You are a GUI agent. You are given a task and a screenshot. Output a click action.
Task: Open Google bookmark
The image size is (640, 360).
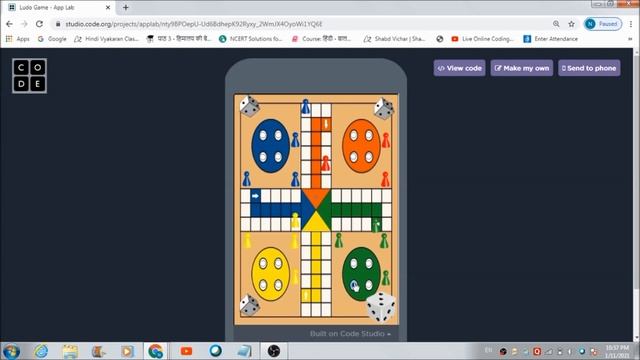(52, 39)
